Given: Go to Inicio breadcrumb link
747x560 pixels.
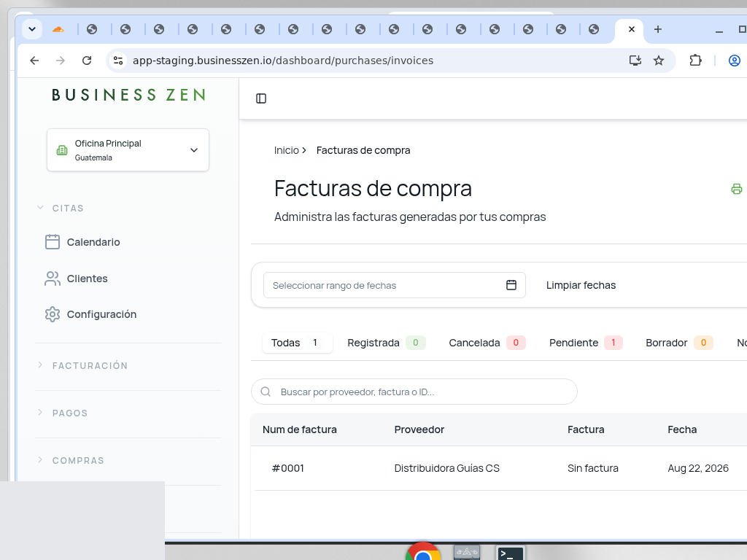Looking at the screenshot, I should 286,150.
